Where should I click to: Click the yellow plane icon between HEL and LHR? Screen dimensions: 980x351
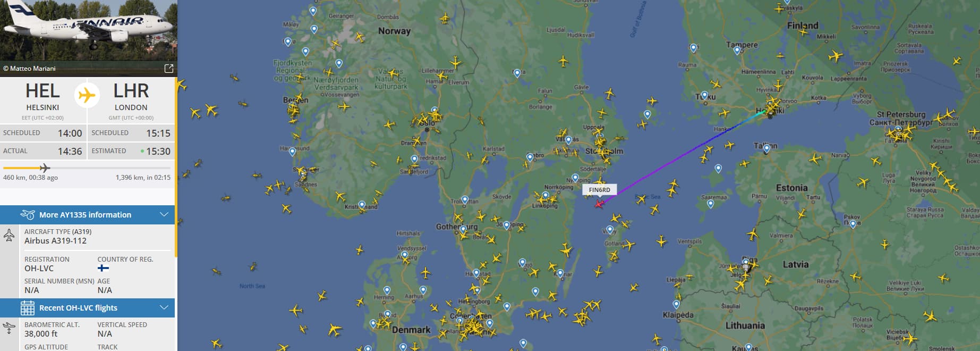pos(87,96)
